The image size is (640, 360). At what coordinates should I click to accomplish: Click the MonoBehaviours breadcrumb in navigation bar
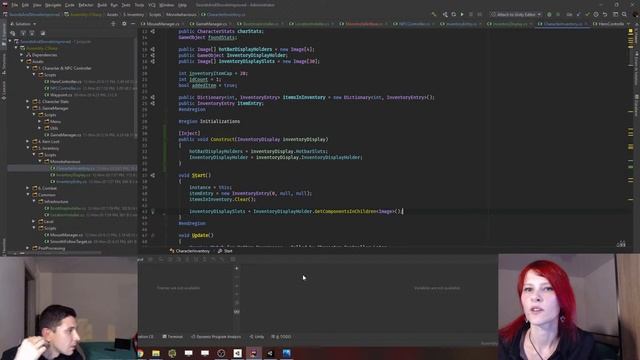coord(181,14)
